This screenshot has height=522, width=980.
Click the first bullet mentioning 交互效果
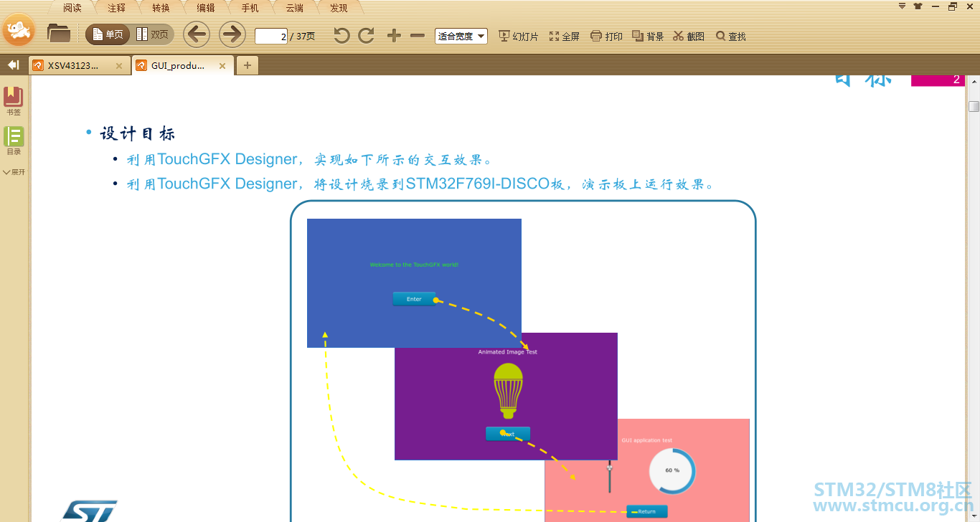pyautogui.click(x=310, y=159)
